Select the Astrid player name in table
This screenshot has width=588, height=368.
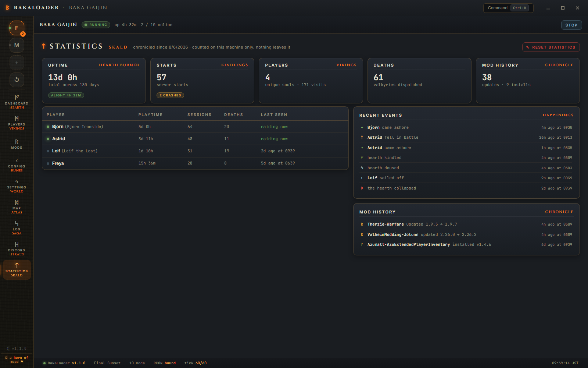(58, 139)
